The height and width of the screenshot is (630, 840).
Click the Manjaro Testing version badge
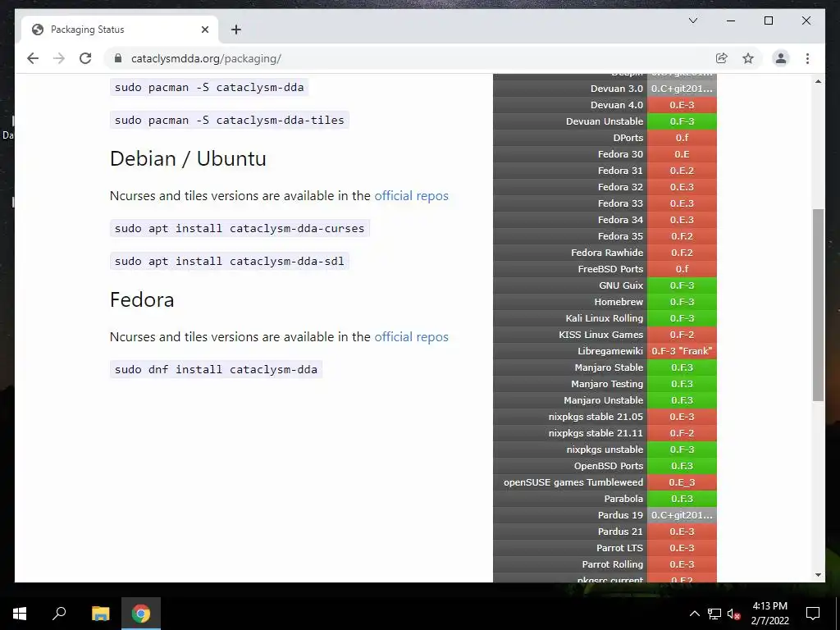point(682,384)
